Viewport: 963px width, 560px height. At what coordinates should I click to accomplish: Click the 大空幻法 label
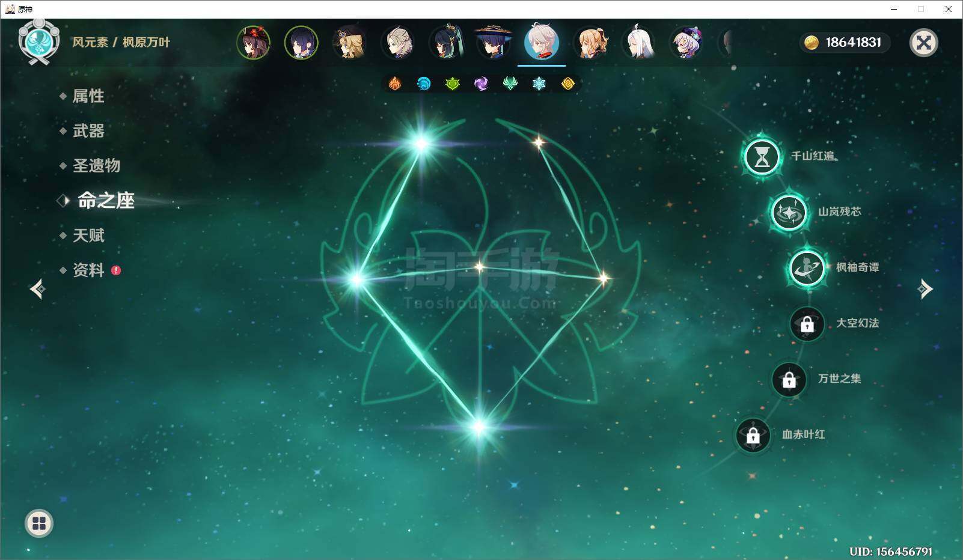(x=858, y=323)
